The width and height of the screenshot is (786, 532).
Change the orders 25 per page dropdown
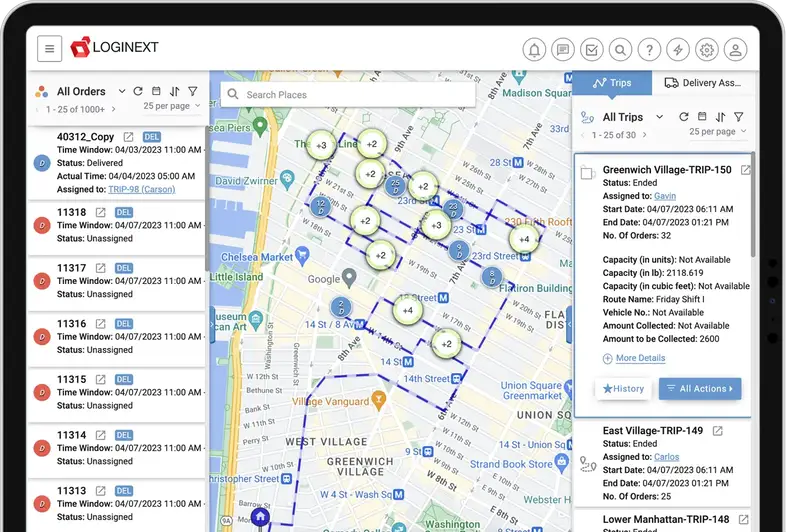(x=171, y=106)
